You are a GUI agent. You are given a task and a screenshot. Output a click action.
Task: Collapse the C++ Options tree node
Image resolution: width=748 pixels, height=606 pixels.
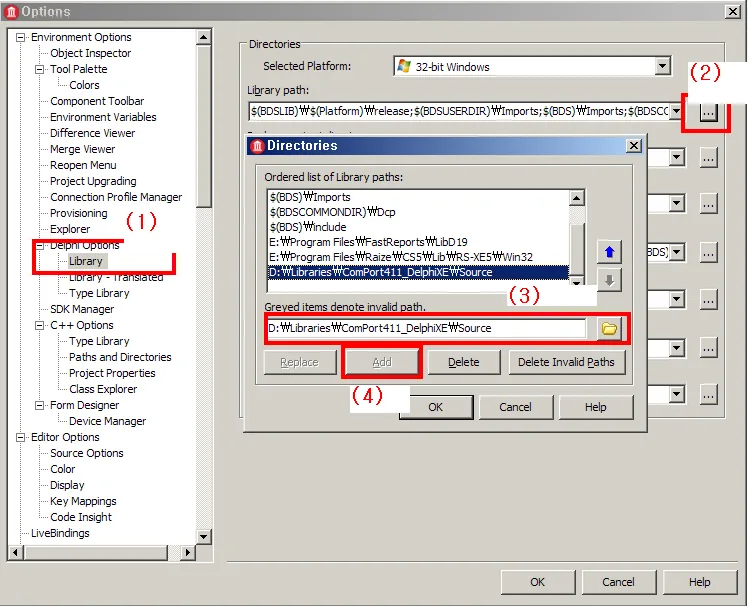tap(40, 325)
